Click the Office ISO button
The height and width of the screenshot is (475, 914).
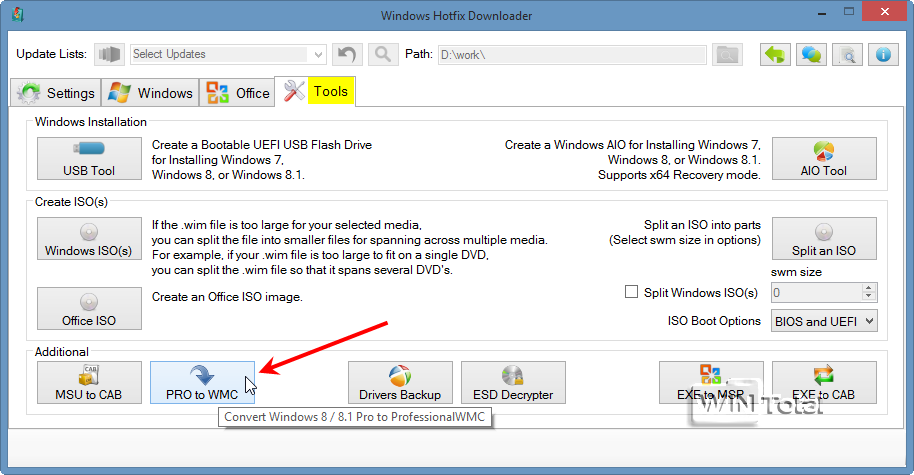coord(89,308)
